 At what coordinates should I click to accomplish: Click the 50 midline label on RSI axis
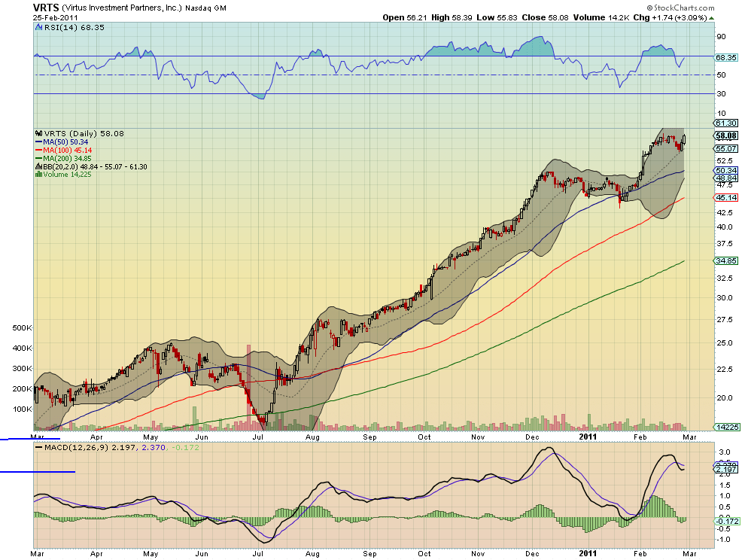(721, 75)
